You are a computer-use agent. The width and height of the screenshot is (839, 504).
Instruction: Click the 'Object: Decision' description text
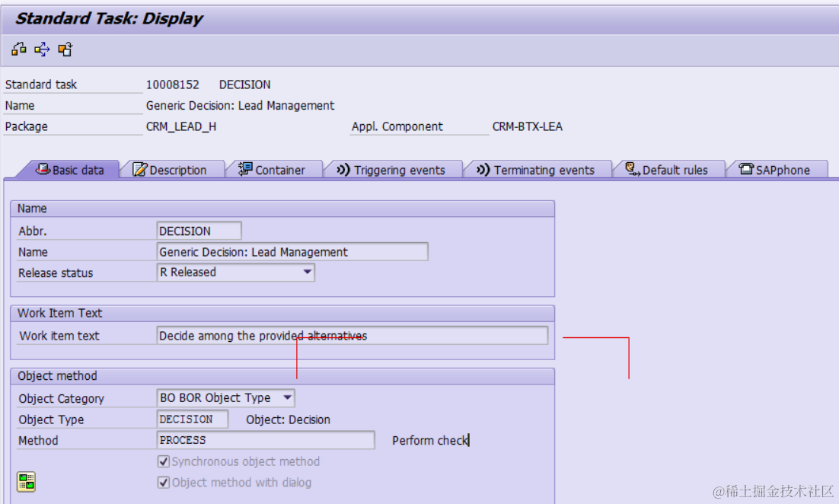tap(288, 419)
